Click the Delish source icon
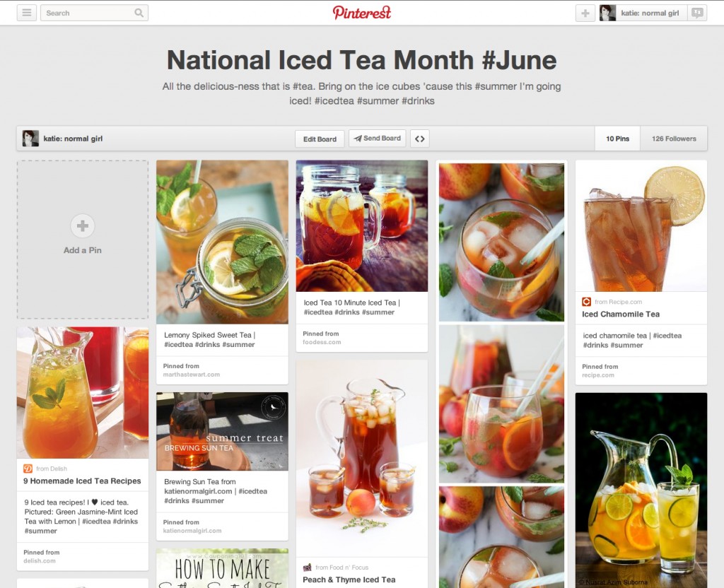724x588 pixels. pyautogui.click(x=28, y=469)
